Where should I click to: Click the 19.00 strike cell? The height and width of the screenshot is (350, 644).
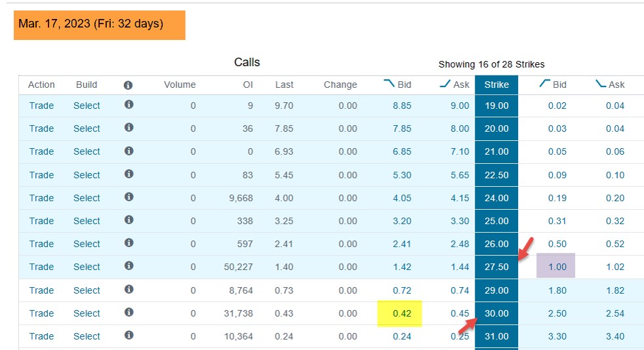point(496,106)
